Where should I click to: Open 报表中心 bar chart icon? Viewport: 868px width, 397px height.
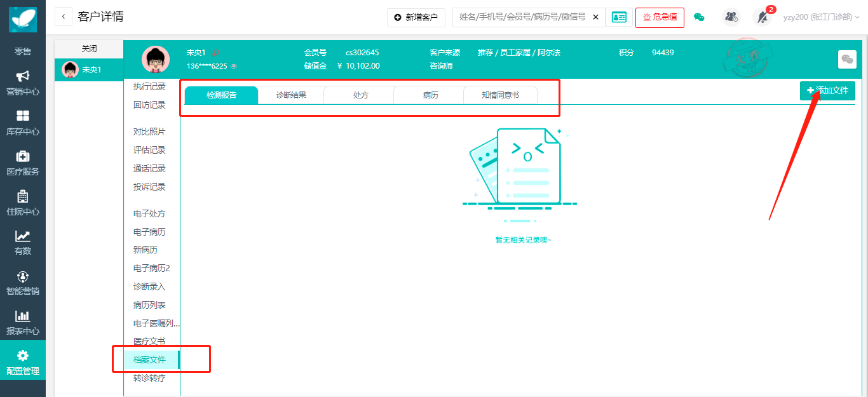coord(23,316)
